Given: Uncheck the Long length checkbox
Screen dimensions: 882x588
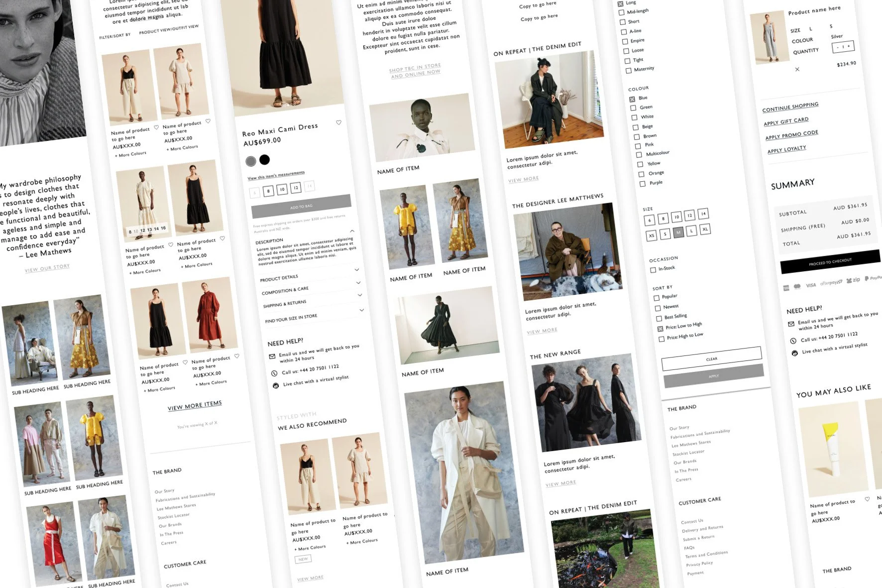Looking at the screenshot, I should point(621,3).
